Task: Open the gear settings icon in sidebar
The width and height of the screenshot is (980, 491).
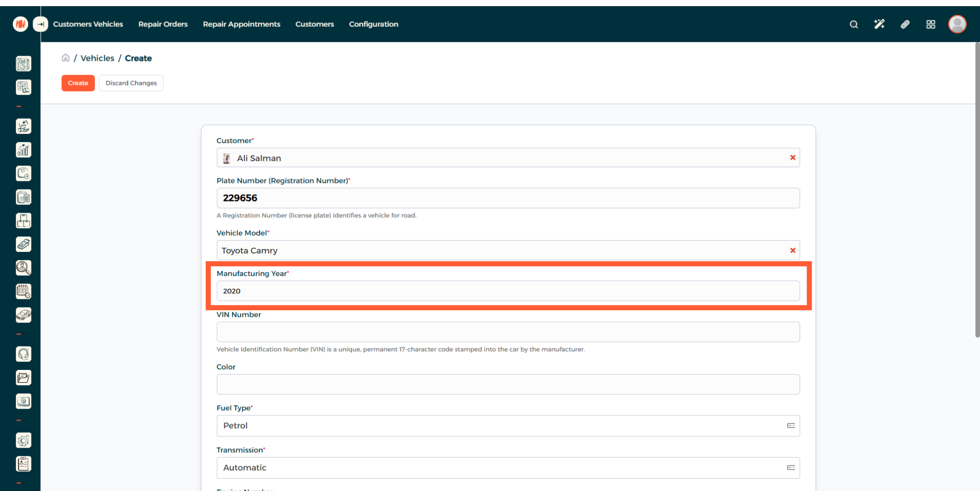Action: tap(23, 440)
